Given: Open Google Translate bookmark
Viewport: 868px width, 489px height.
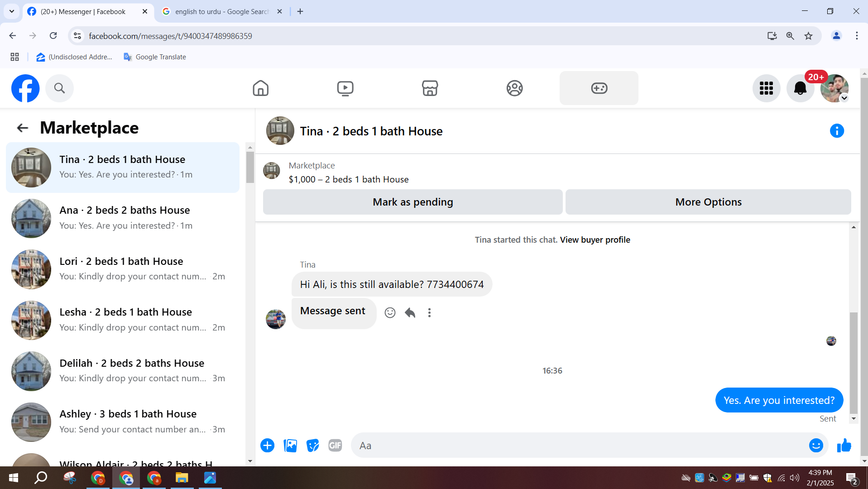Looking at the screenshot, I should 155,57.
